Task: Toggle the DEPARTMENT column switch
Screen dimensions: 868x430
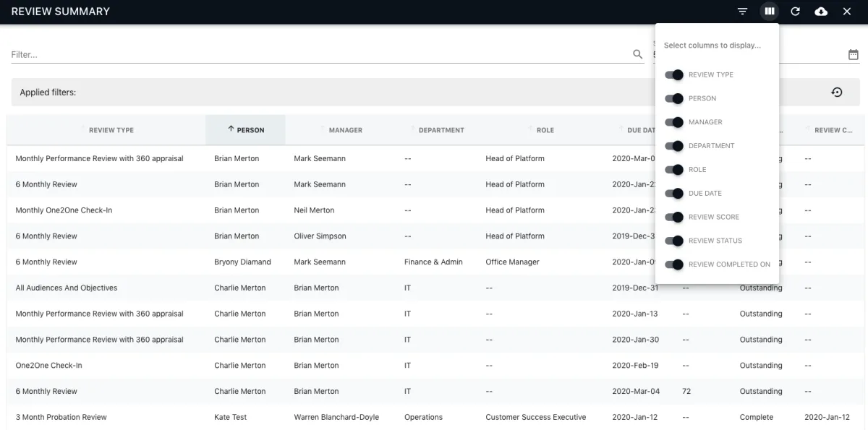Action: pos(674,146)
